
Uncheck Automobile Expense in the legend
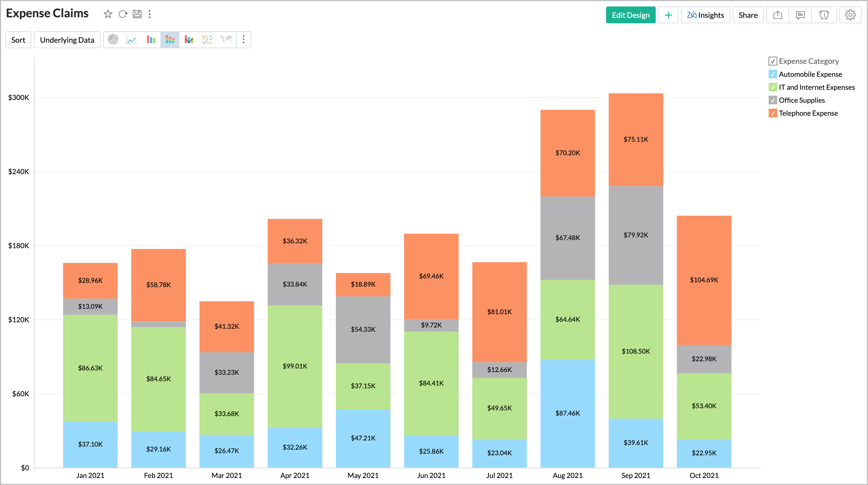(x=773, y=74)
